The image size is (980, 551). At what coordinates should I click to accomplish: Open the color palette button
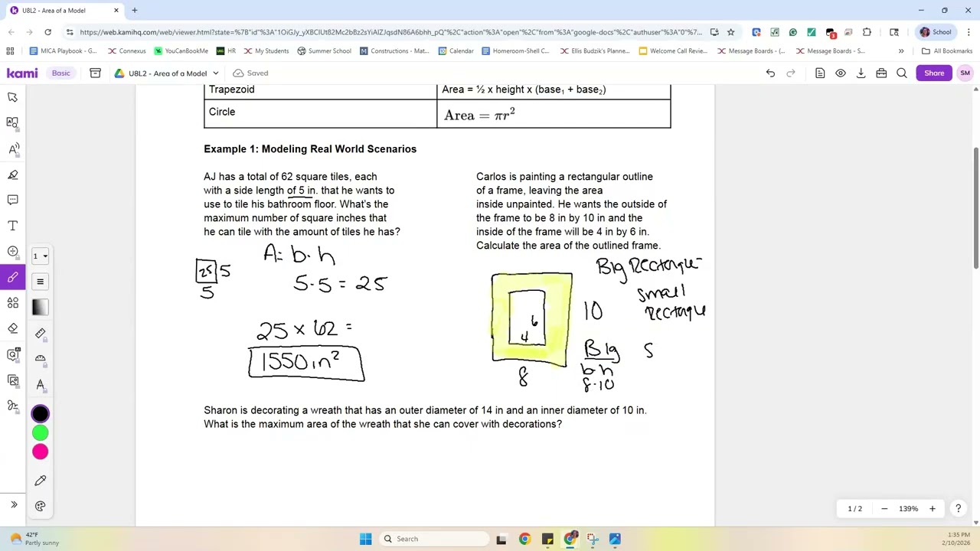(40, 506)
